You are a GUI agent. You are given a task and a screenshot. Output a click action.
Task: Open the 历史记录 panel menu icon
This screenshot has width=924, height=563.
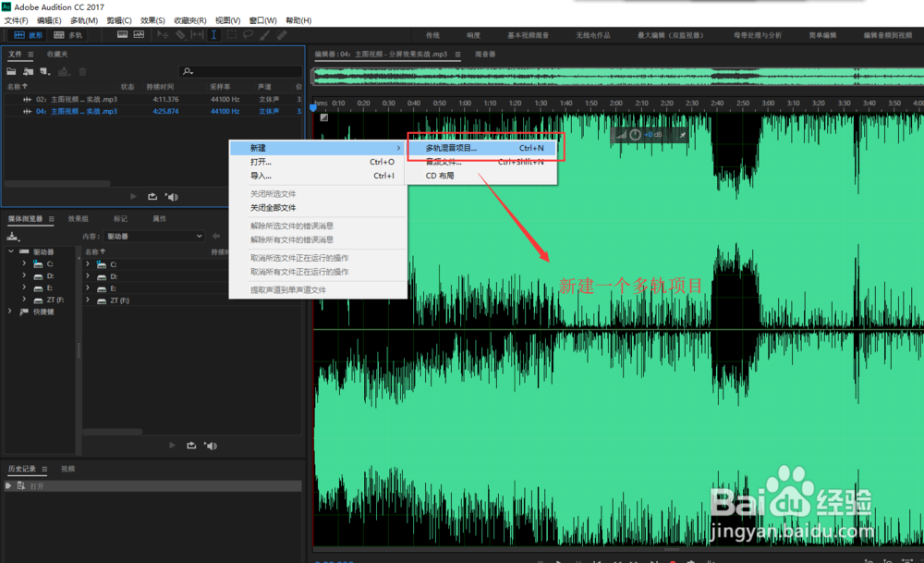tap(44, 470)
